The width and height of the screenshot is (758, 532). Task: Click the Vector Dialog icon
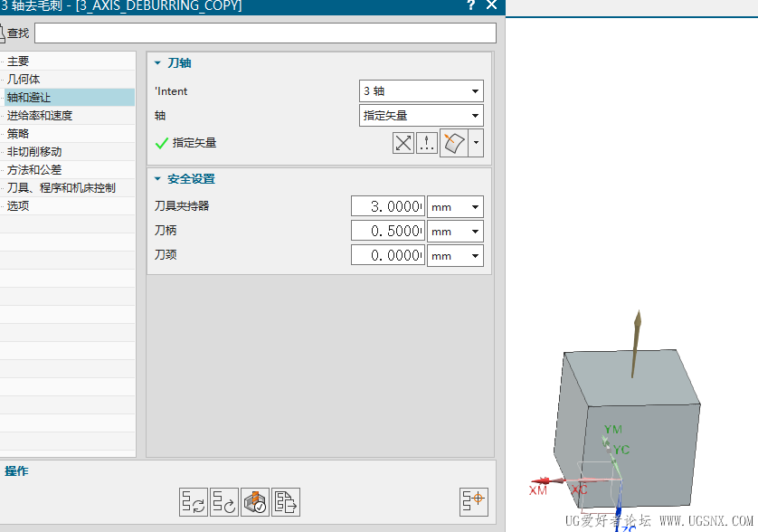pyautogui.click(x=427, y=143)
